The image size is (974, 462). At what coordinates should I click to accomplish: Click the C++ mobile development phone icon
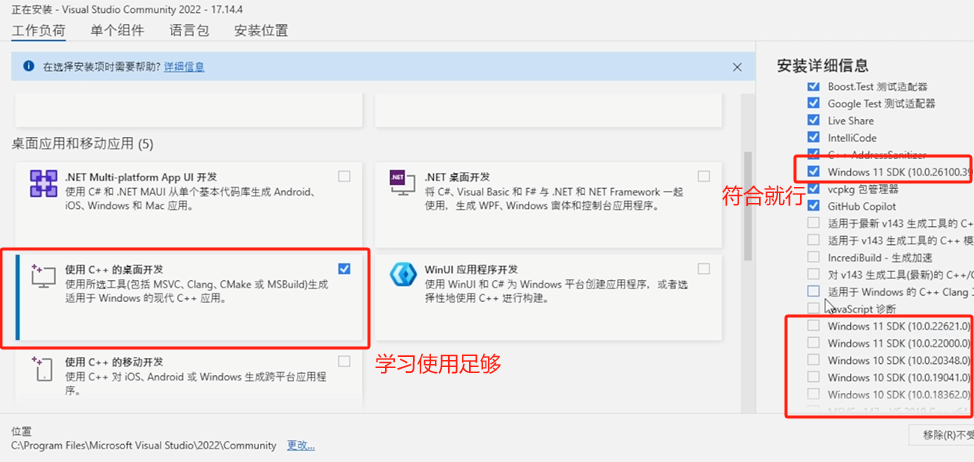point(43,369)
